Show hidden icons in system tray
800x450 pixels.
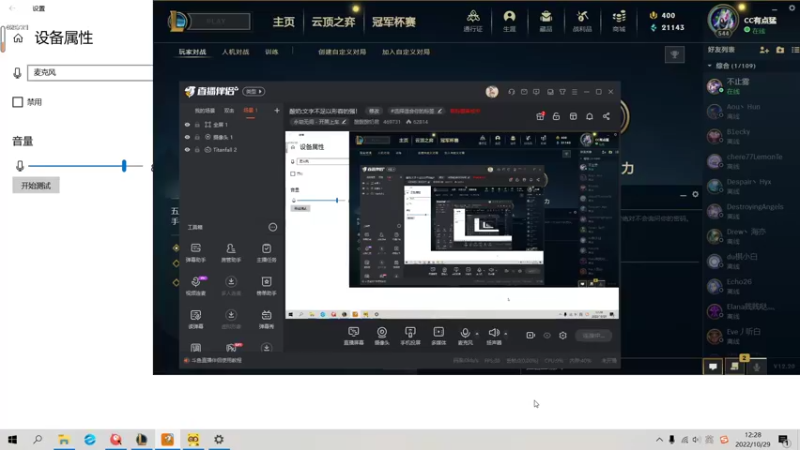coord(659,439)
